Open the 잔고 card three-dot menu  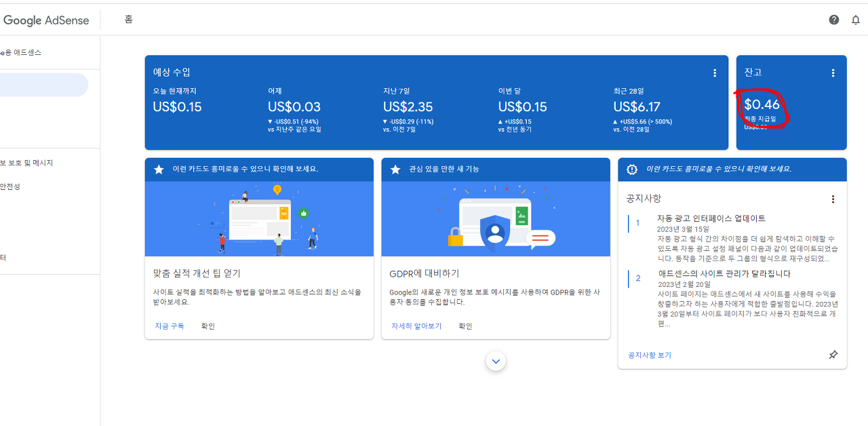833,73
